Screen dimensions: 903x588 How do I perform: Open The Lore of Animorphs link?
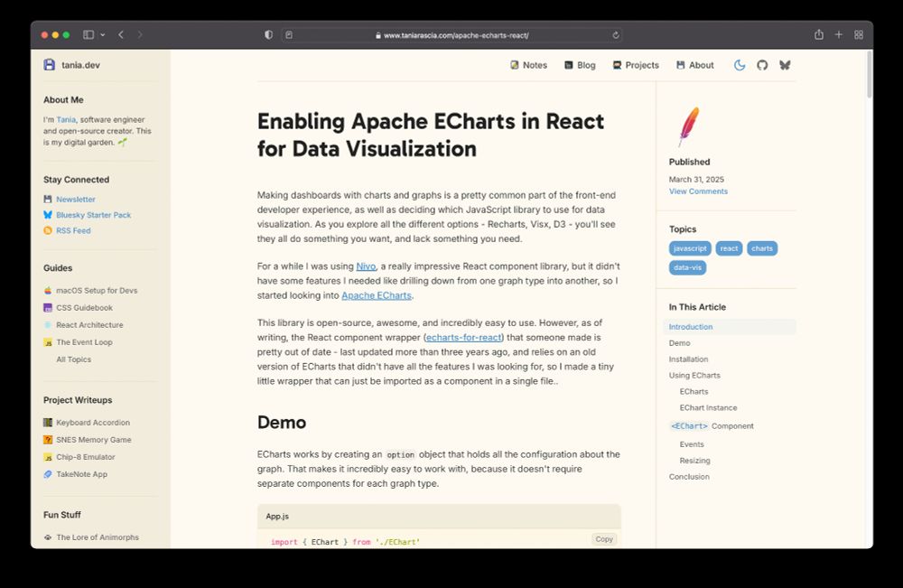click(x=98, y=537)
